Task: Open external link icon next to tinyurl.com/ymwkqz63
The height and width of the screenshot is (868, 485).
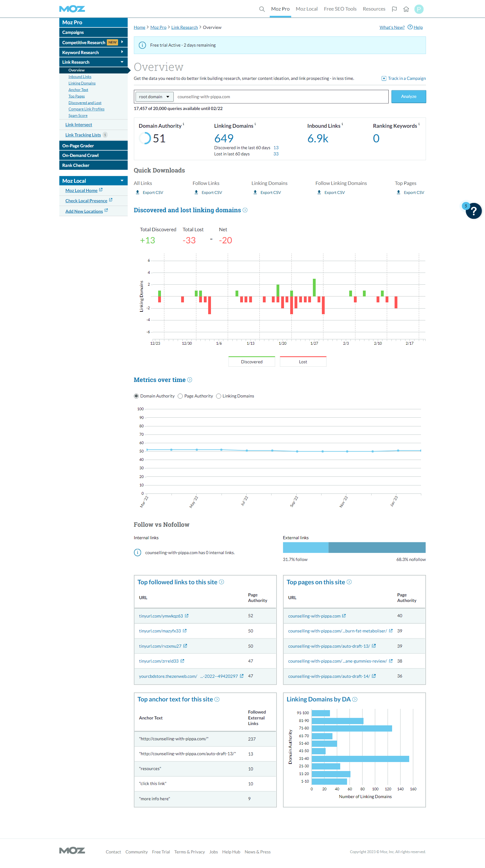Action: click(187, 616)
